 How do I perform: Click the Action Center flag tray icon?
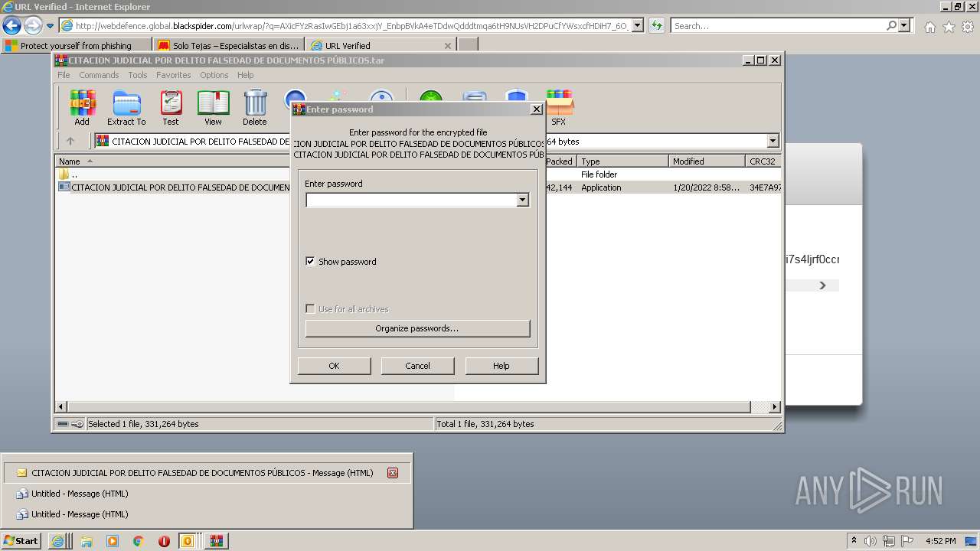point(907,541)
